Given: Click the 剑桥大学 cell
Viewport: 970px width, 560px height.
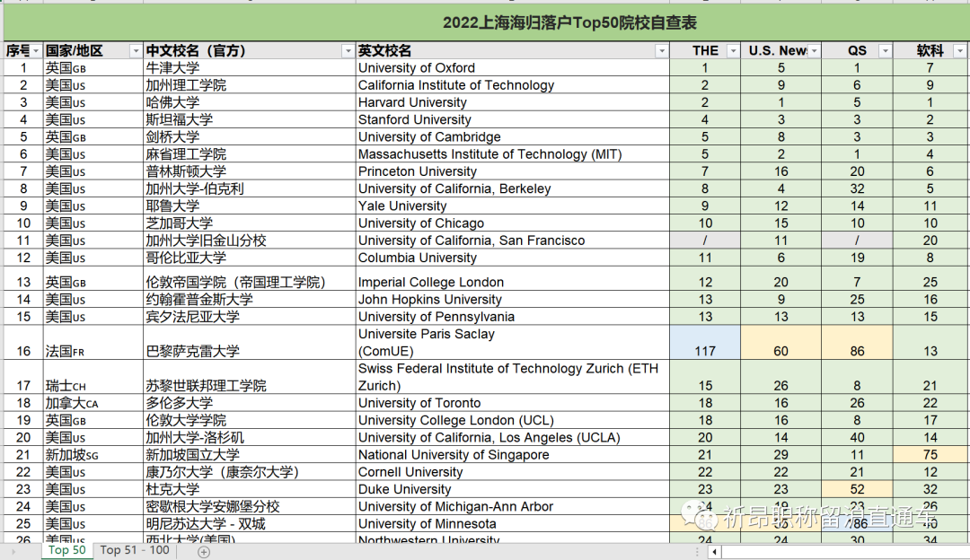Looking at the screenshot, I should click(250, 137).
